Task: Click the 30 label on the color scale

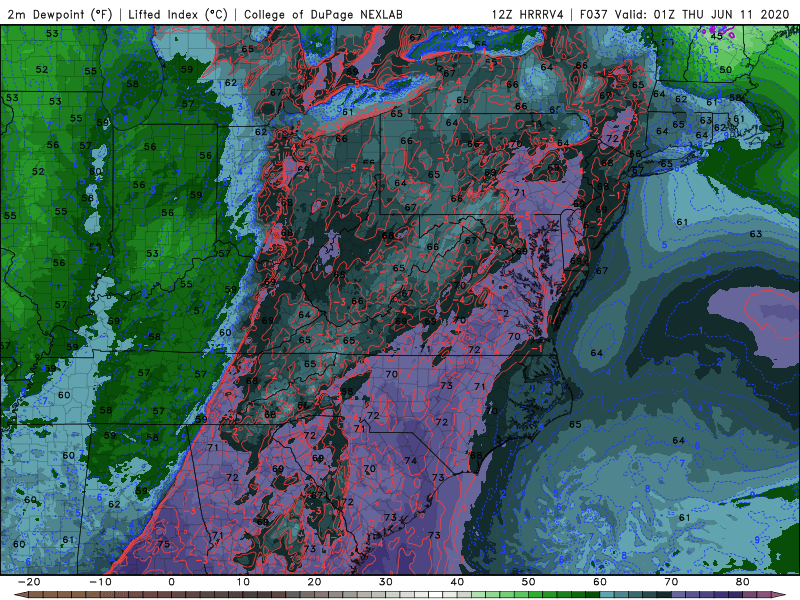Action: coord(386,582)
